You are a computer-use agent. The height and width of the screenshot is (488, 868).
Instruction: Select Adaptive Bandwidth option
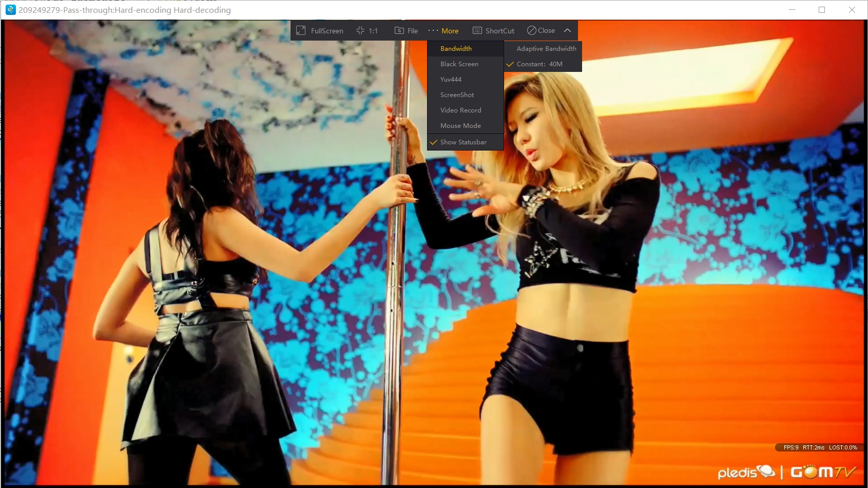tap(546, 49)
